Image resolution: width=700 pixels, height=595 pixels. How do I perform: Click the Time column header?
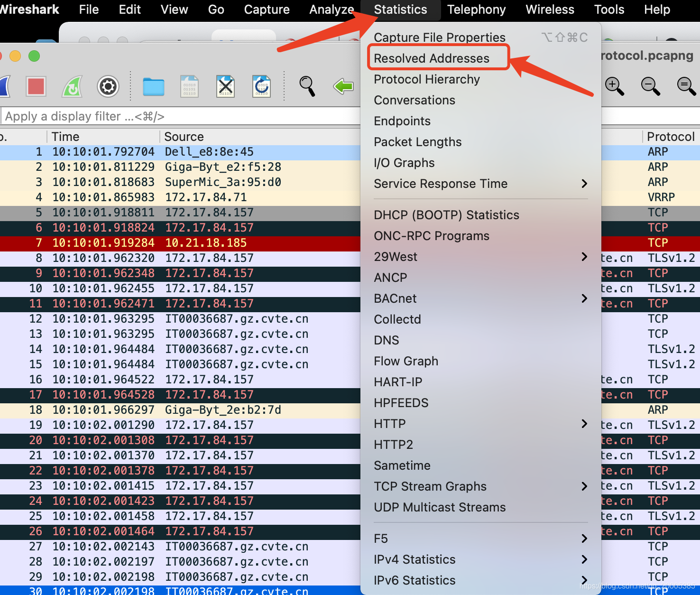(x=103, y=137)
